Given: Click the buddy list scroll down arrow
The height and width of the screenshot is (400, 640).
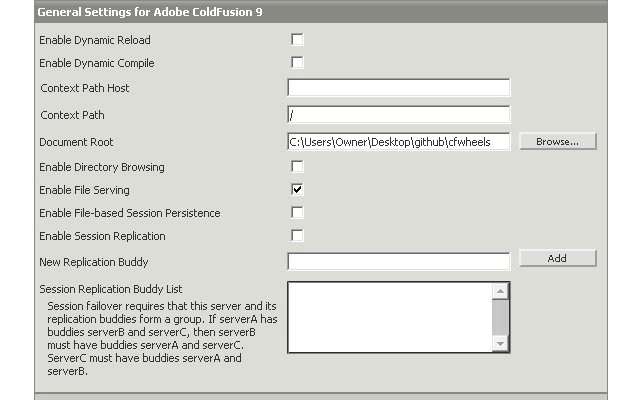Looking at the screenshot, I should click(500, 343).
